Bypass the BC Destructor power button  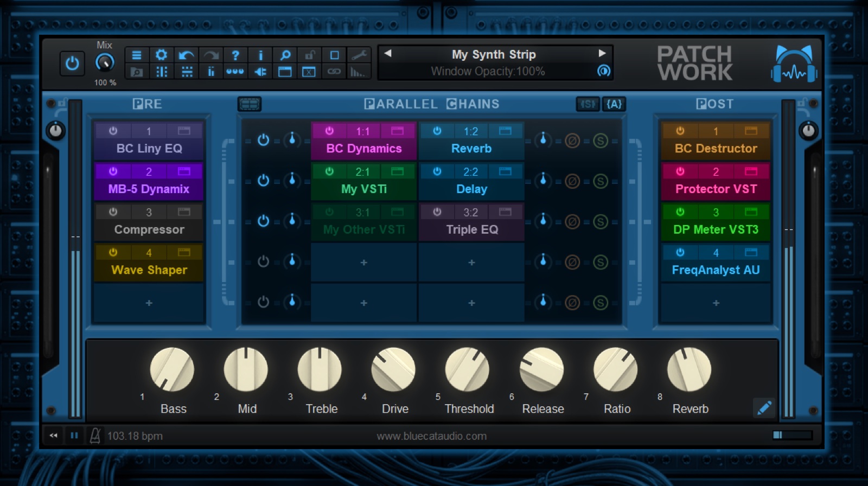680,131
